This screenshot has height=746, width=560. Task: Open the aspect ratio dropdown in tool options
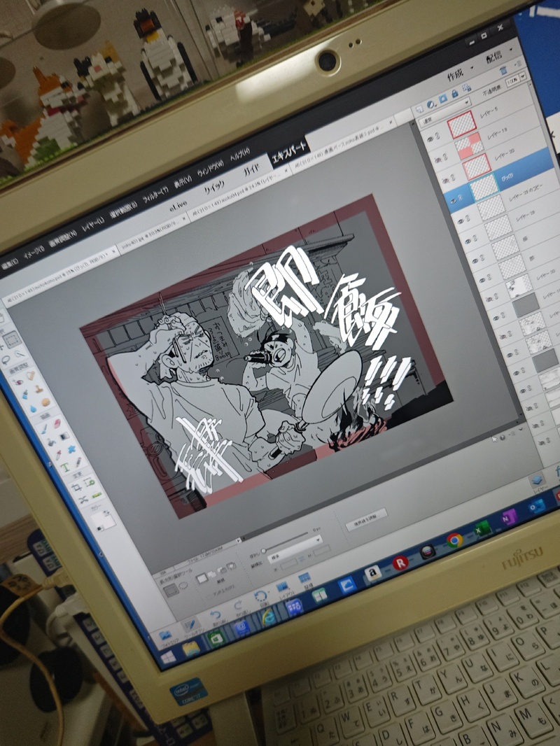tap(293, 549)
